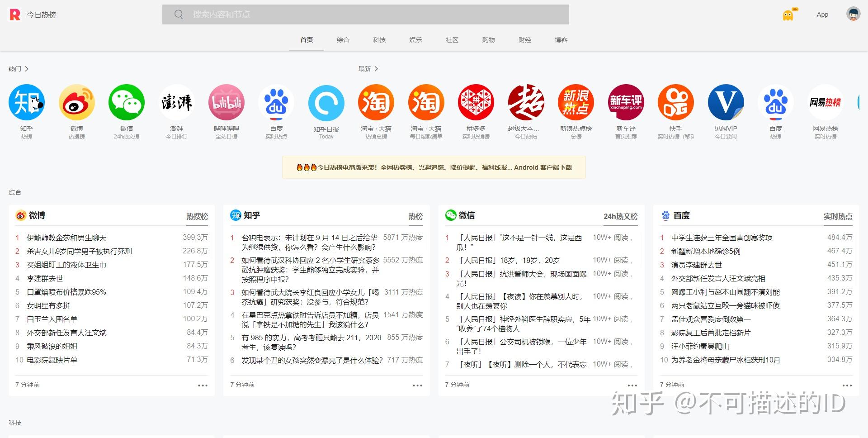Open the 汪小菲约秦昊爬山 headline
Viewport: 868px width, 438px height.
[700, 346]
